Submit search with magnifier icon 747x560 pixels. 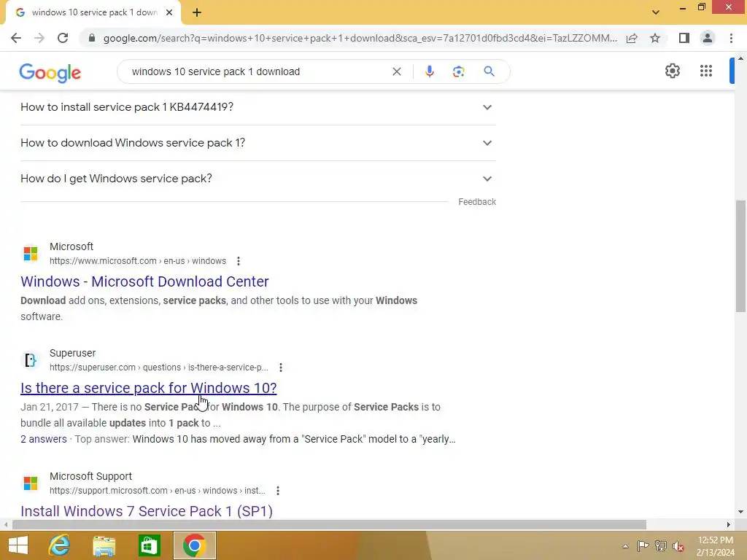pos(489,71)
